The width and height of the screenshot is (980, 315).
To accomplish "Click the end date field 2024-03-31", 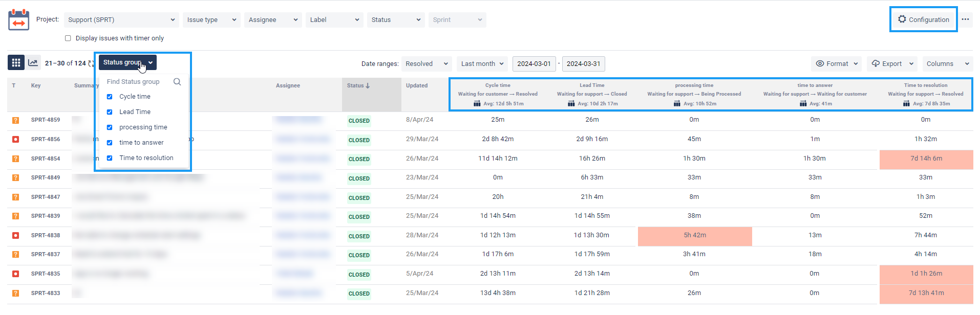I will pyautogui.click(x=584, y=64).
